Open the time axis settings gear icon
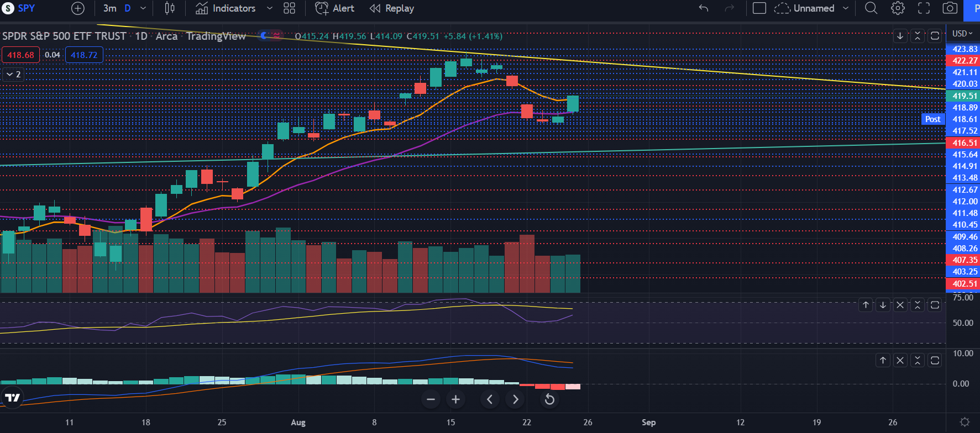The width and height of the screenshot is (980, 433). click(x=965, y=422)
